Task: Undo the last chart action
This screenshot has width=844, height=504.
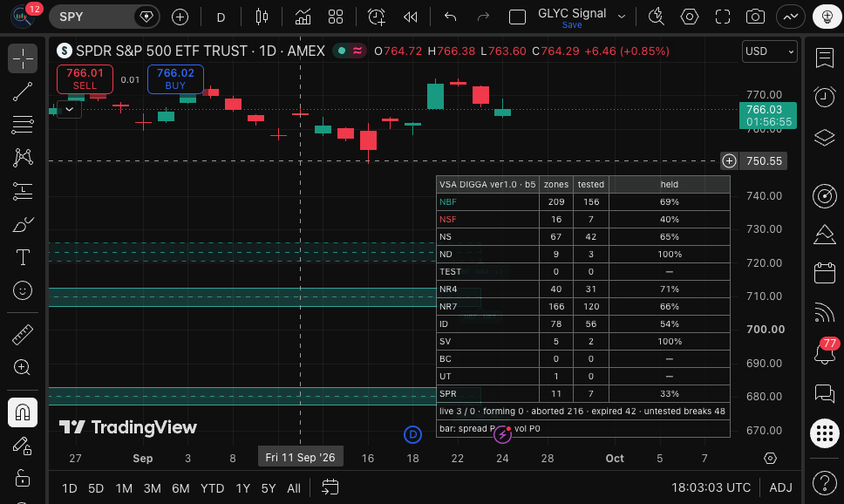Action: (x=451, y=17)
